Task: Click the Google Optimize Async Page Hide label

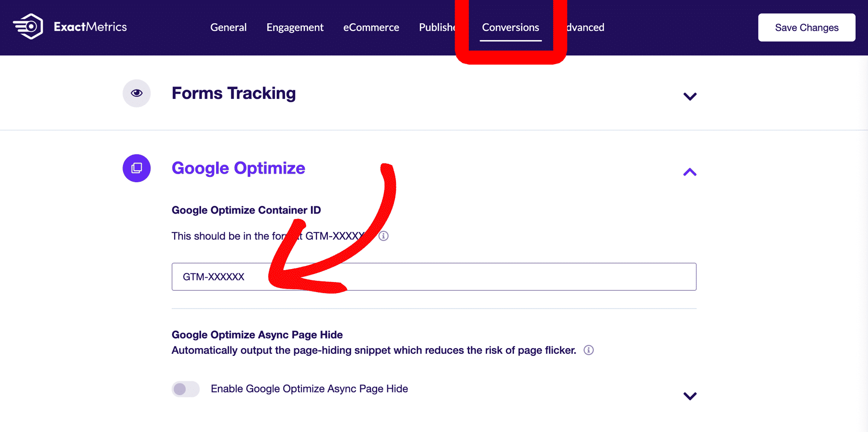Action: pos(257,335)
